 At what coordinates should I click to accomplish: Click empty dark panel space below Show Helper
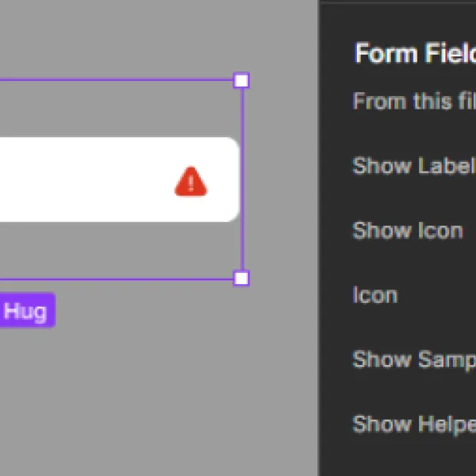tap(398, 457)
